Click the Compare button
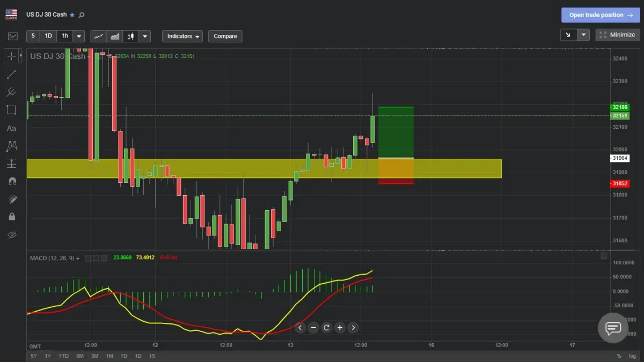The width and height of the screenshot is (644, 362). [225, 36]
